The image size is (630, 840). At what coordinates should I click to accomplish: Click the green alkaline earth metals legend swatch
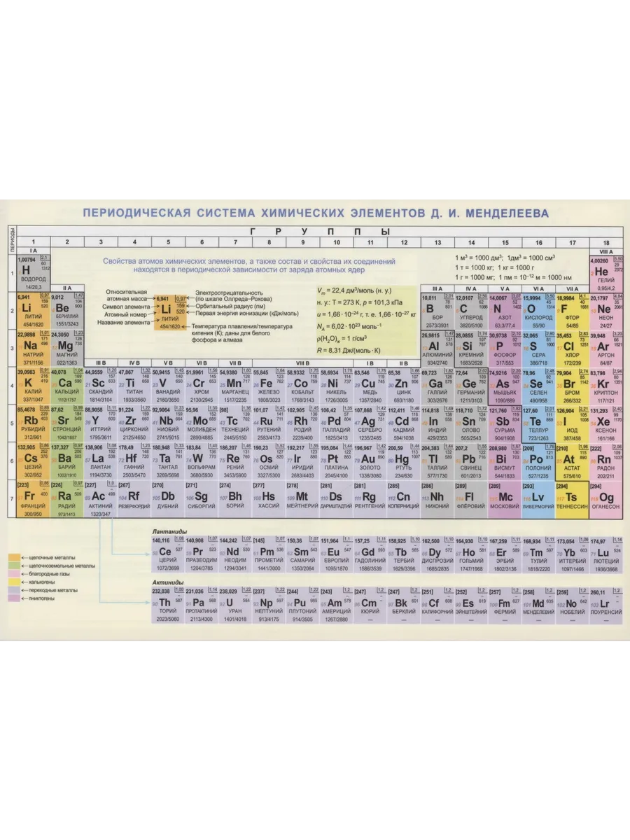[x=15, y=565]
